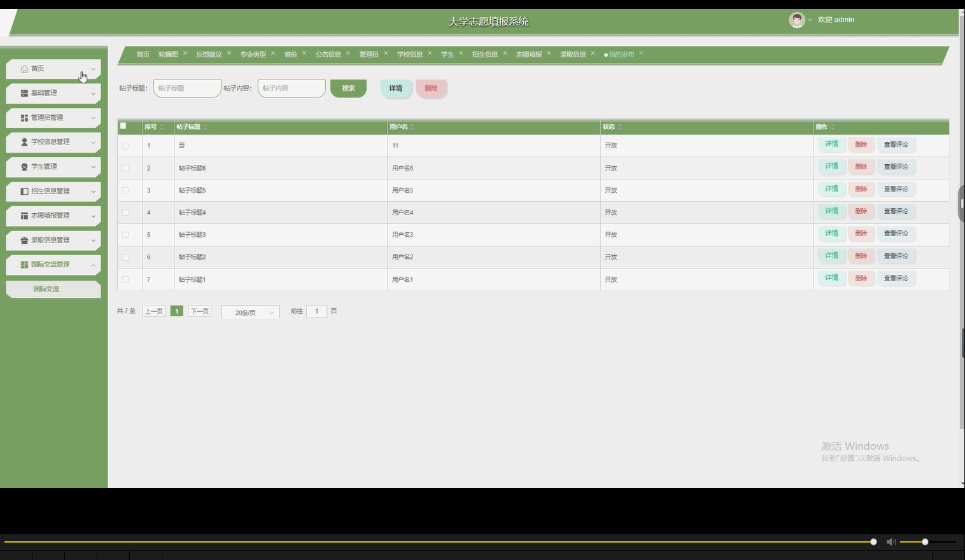This screenshot has height=560, width=965.
Task: Close the 管理员 tab
Action: point(386,53)
